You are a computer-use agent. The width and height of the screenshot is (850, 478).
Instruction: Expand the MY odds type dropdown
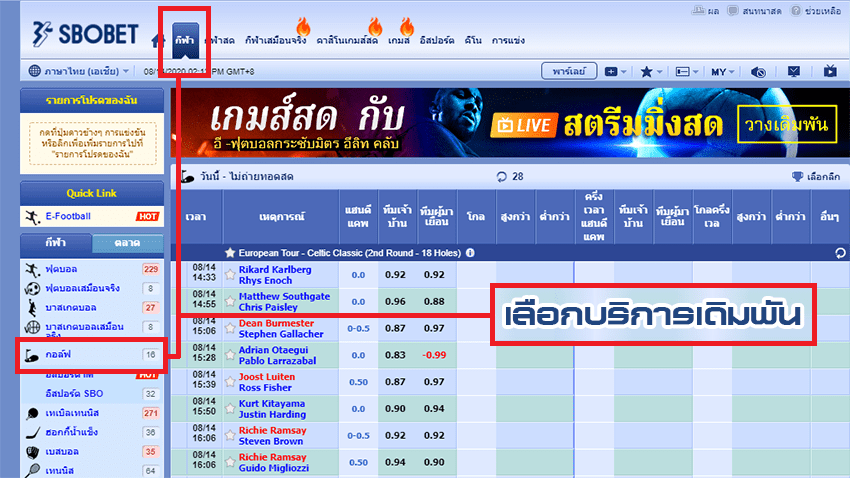[723, 72]
